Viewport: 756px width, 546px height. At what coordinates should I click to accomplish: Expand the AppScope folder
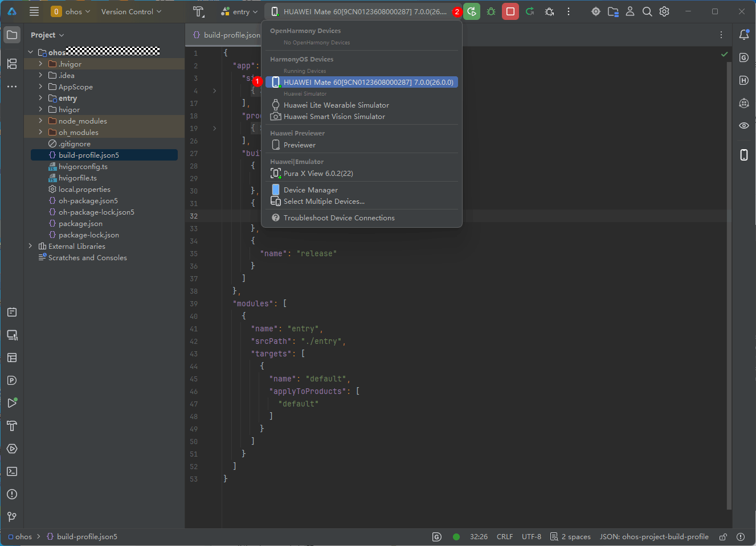click(x=40, y=87)
